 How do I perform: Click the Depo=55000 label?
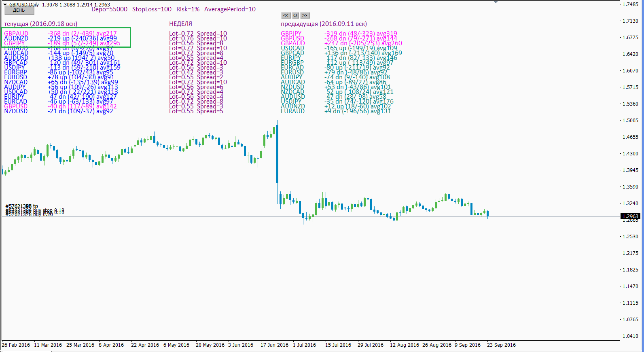tap(109, 9)
